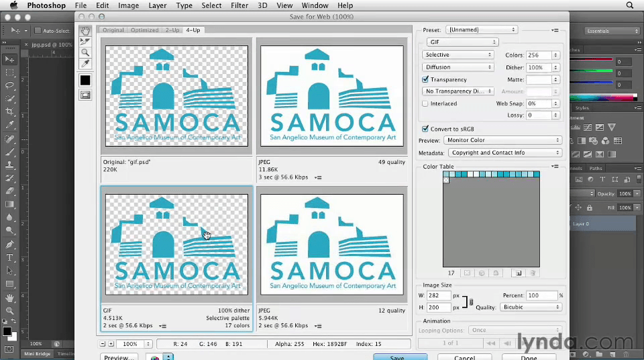Viewport: 644px width, 360px height.
Task: Select the Gradient tool
Action: coord(9,204)
